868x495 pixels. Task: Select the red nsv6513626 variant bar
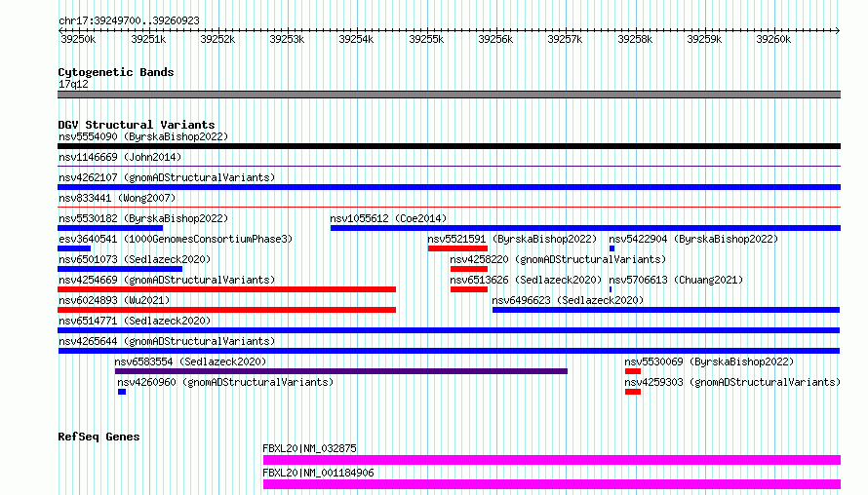[469, 289]
